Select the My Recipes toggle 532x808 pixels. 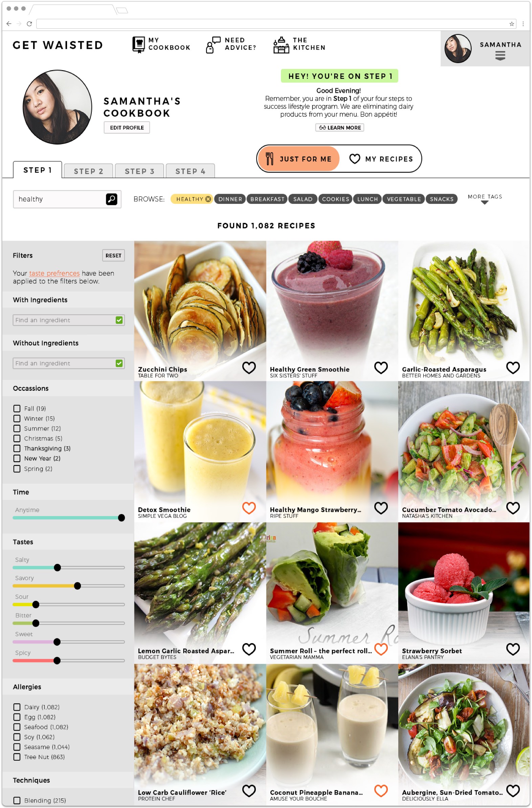(x=381, y=159)
